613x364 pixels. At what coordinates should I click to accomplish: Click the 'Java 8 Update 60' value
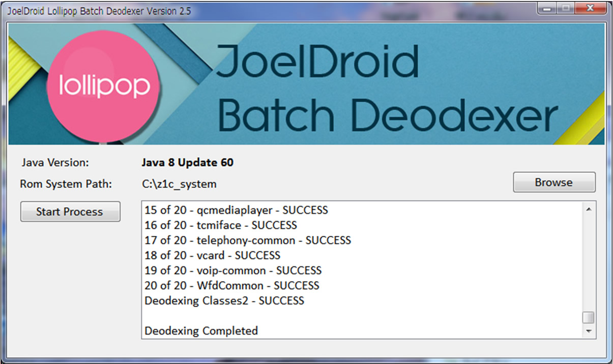pos(188,163)
